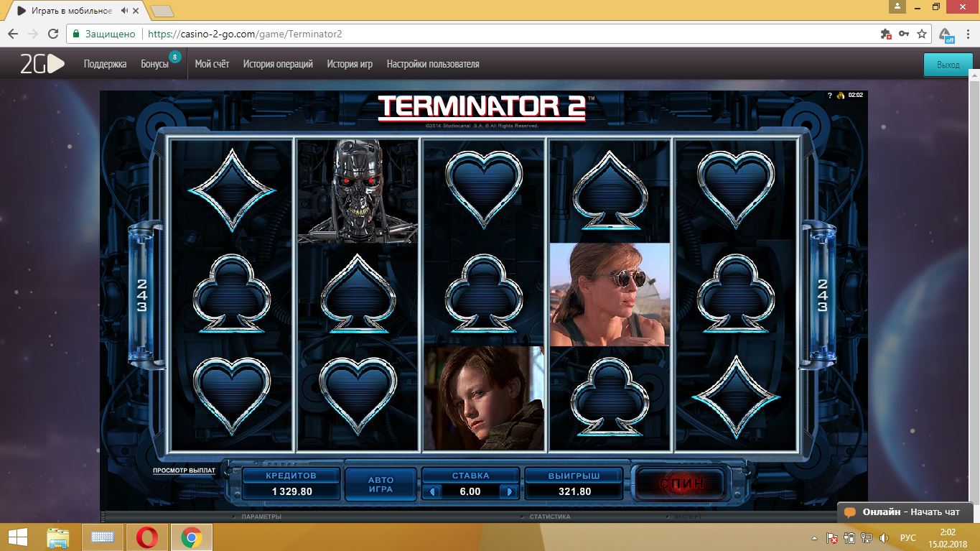This screenshot has width=980, height=551.
Task: Click the secure padlock icon in address bar
Action: coord(76,34)
